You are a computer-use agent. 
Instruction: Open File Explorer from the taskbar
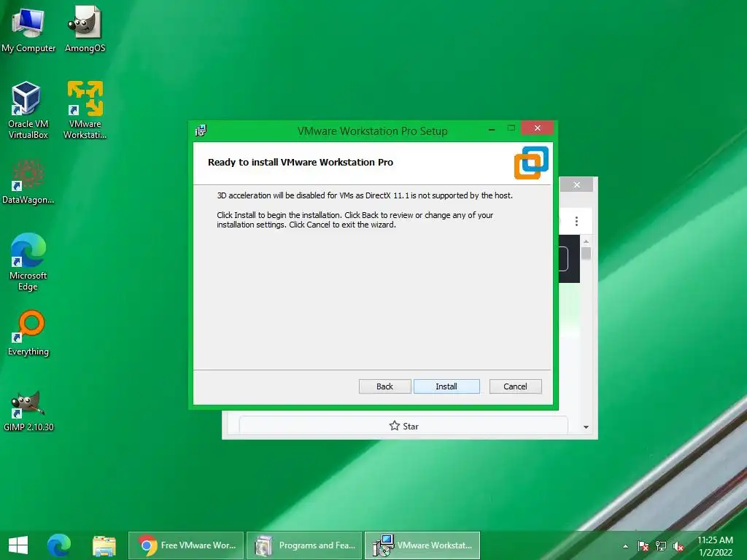click(x=104, y=545)
